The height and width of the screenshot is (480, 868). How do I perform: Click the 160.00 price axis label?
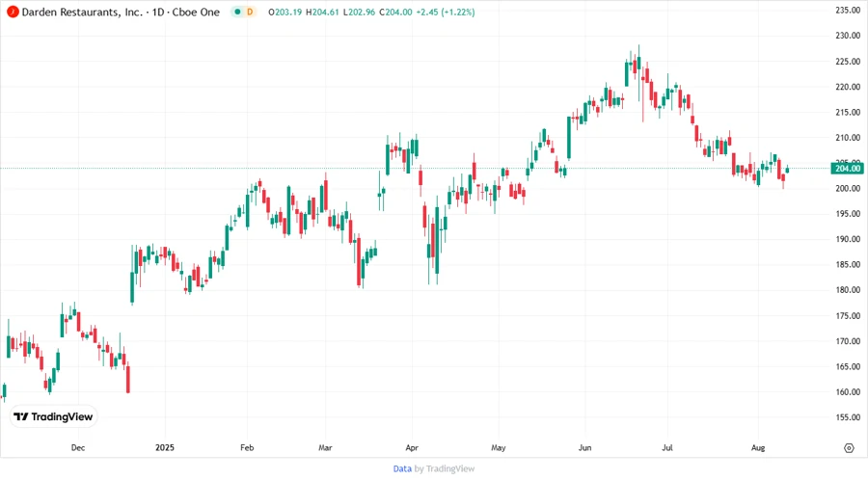848,392
